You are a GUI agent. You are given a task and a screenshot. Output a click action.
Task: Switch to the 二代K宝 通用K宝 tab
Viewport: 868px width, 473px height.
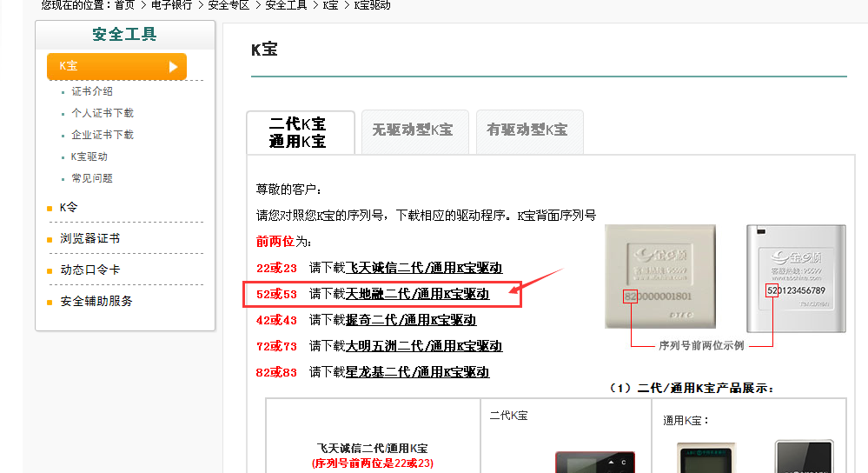click(x=300, y=132)
